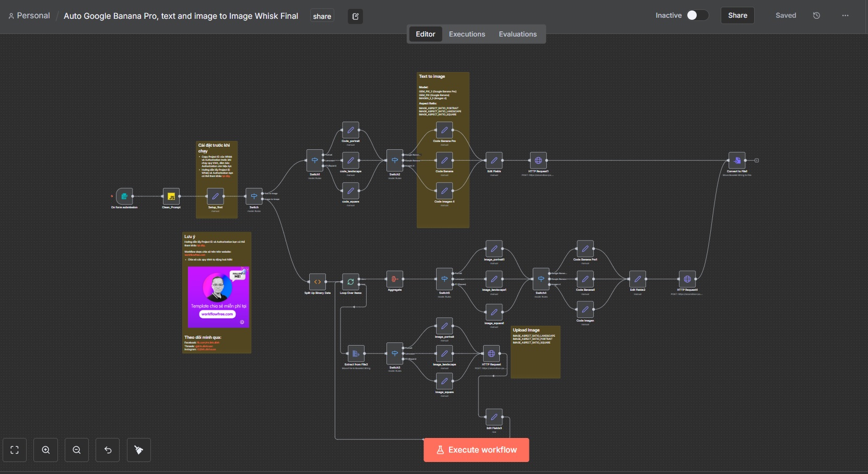Click the share tag next to title
The image size is (868, 474).
click(322, 16)
